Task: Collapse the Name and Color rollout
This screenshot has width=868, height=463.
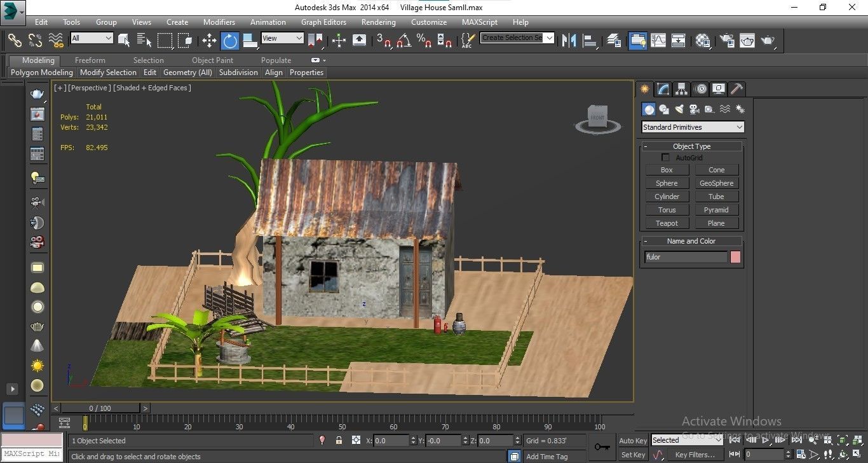Action: point(691,241)
